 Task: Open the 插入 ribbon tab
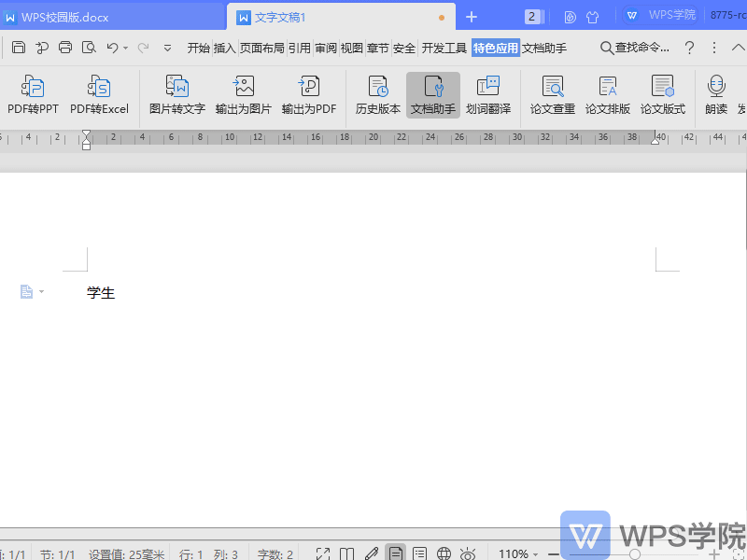(224, 48)
